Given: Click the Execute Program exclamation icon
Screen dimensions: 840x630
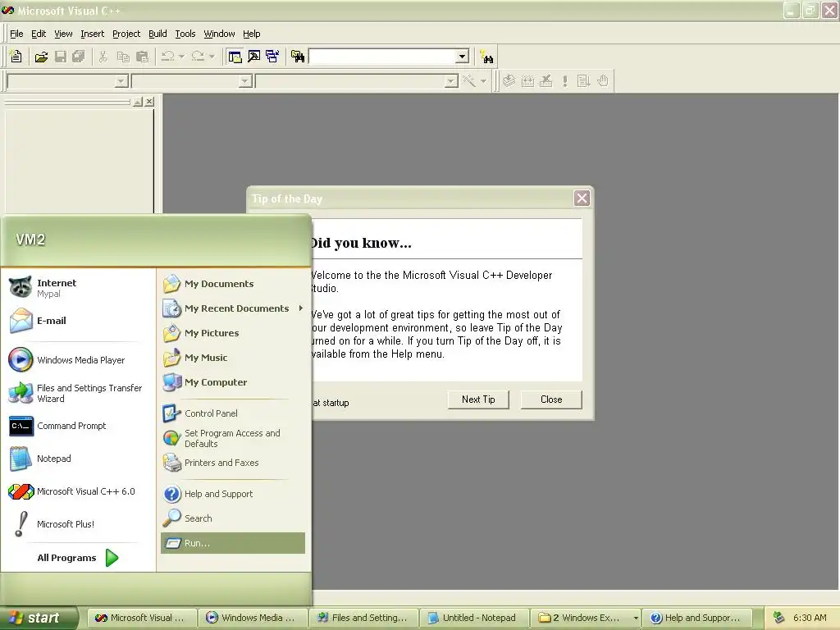Looking at the screenshot, I should 564,81.
